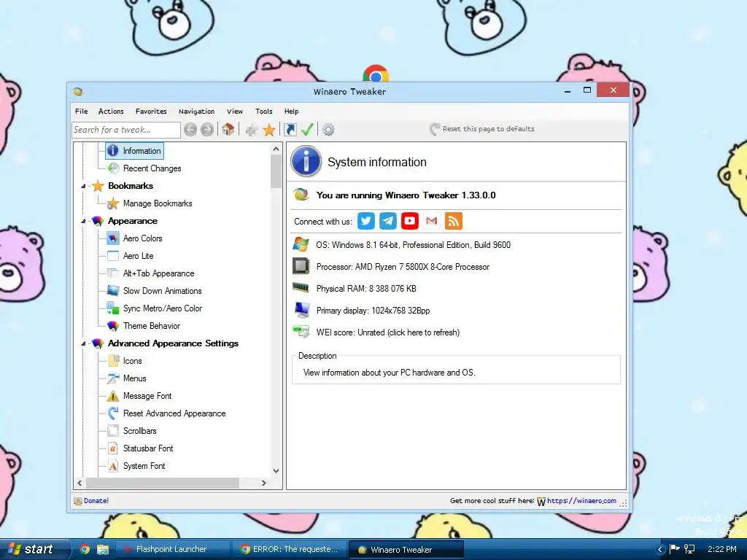Select Manage Bookmarks in the tree
The width and height of the screenshot is (747, 560).
pos(158,203)
